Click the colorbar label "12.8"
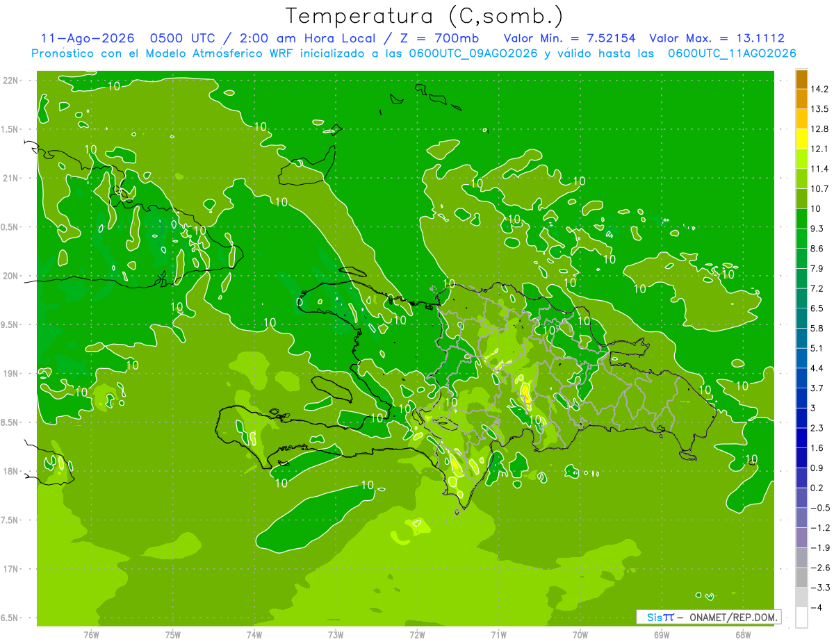The image size is (834, 644). (x=819, y=129)
